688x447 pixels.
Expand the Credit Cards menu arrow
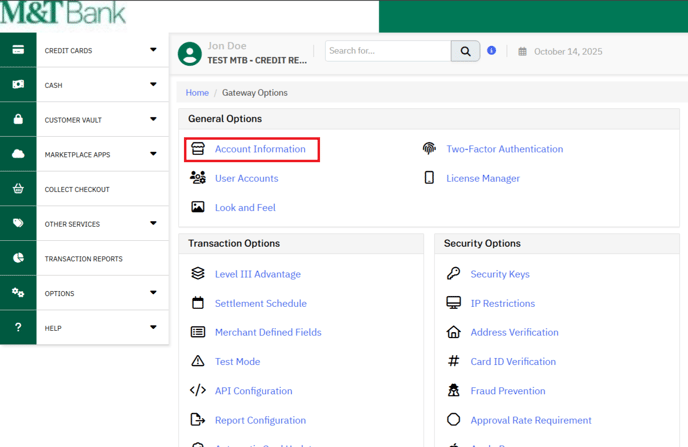153,50
